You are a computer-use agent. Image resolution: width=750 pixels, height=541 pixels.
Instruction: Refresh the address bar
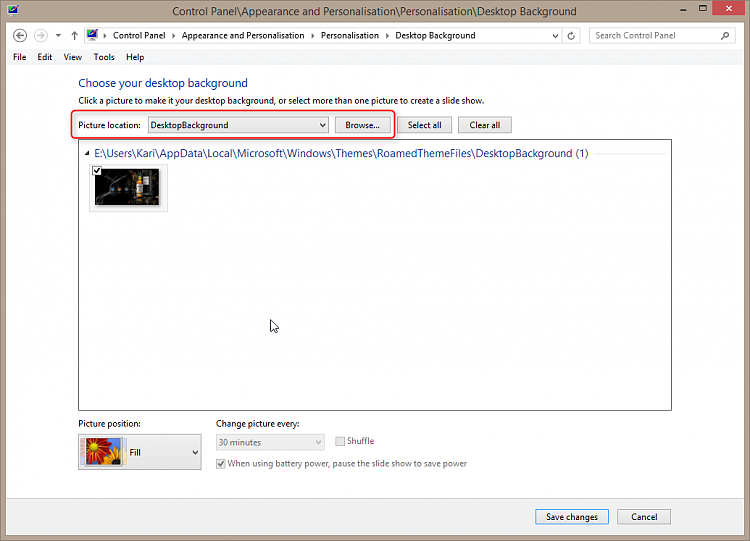pos(571,35)
